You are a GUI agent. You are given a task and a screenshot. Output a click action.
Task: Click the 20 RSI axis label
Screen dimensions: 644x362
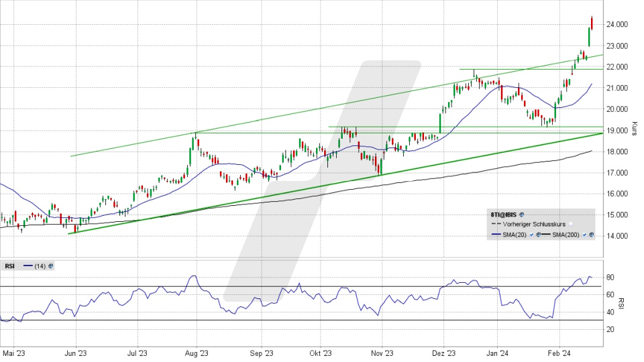pyautogui.click(x=610, y=330)
